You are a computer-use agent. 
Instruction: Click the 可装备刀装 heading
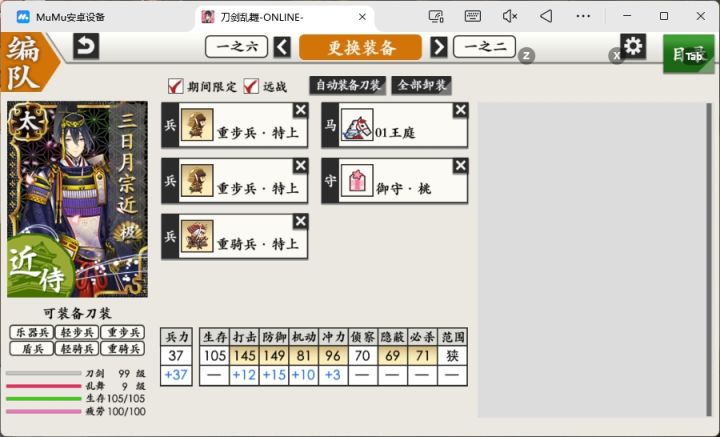pyautogui.click(x=77, y=314)
